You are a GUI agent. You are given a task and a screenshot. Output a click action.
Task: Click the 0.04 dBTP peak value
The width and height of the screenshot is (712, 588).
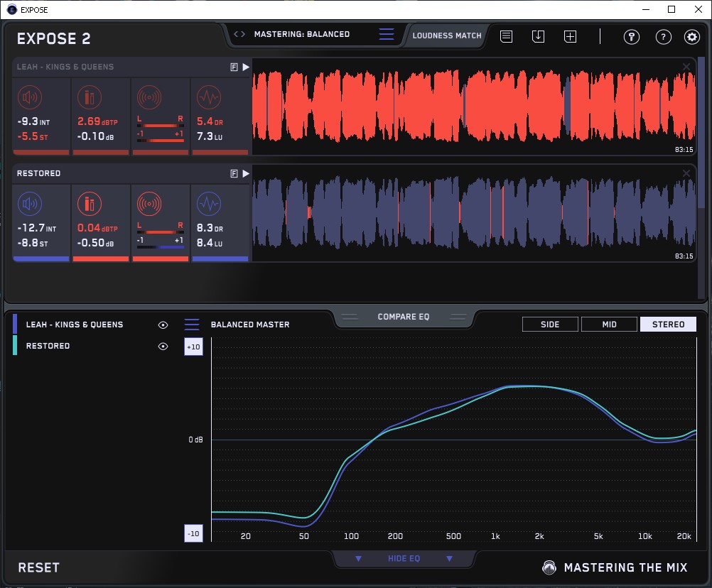click(x=97, y=228)
